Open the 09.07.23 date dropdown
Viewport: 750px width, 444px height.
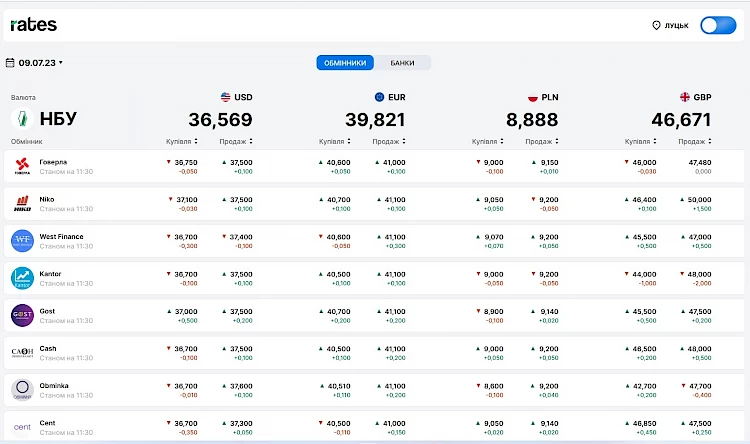click(x=40, y=63)
